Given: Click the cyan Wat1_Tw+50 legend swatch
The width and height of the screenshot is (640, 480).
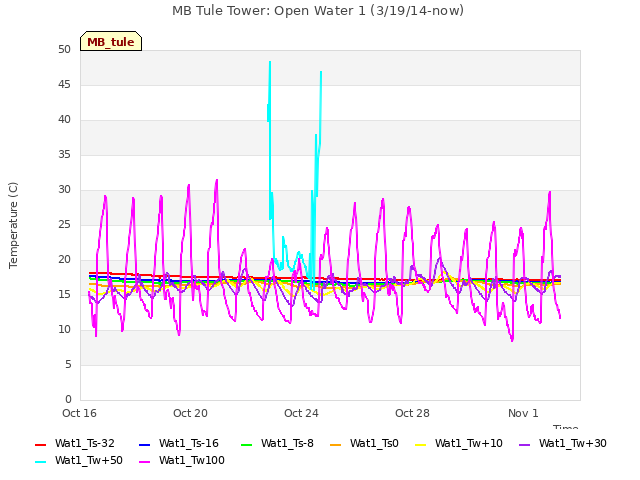Looking at the screenshot, I should (x=40, y=462).
